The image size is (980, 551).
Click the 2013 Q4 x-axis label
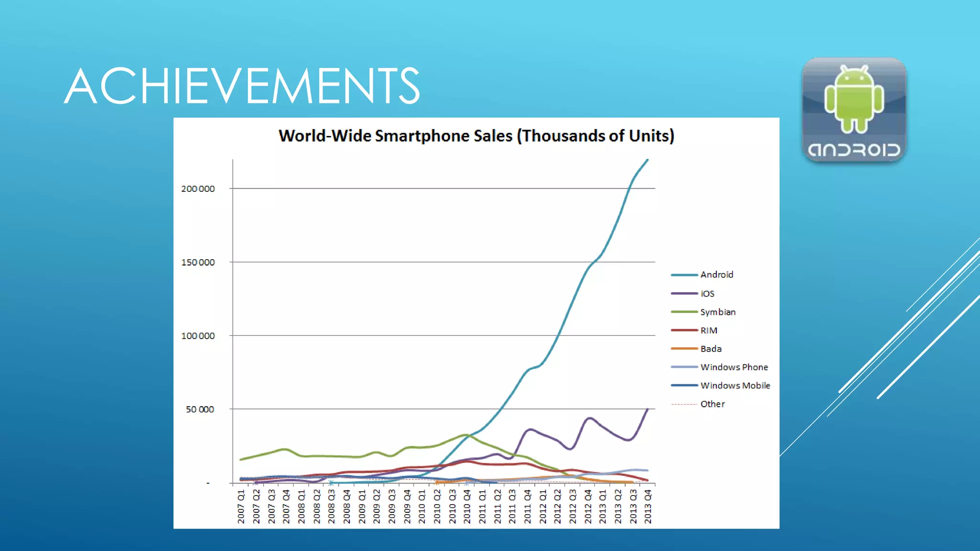pos(648,506)
